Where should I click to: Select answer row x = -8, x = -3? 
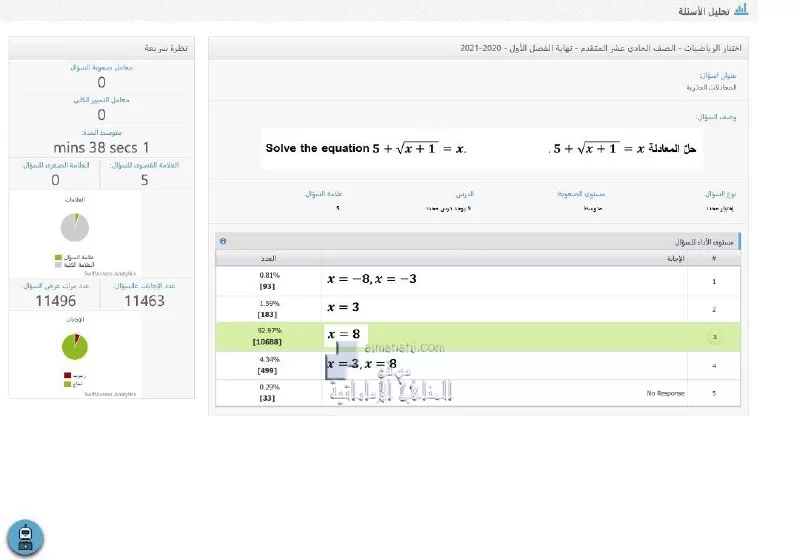click(478, 281)
